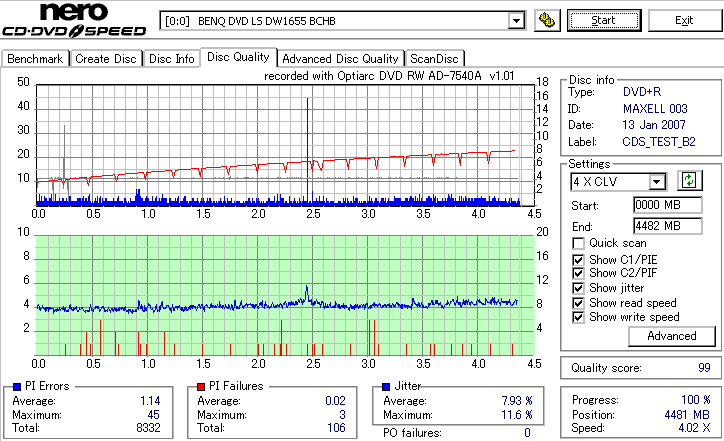
Task: Disable Show read speed checkbox
Action: 578,303
